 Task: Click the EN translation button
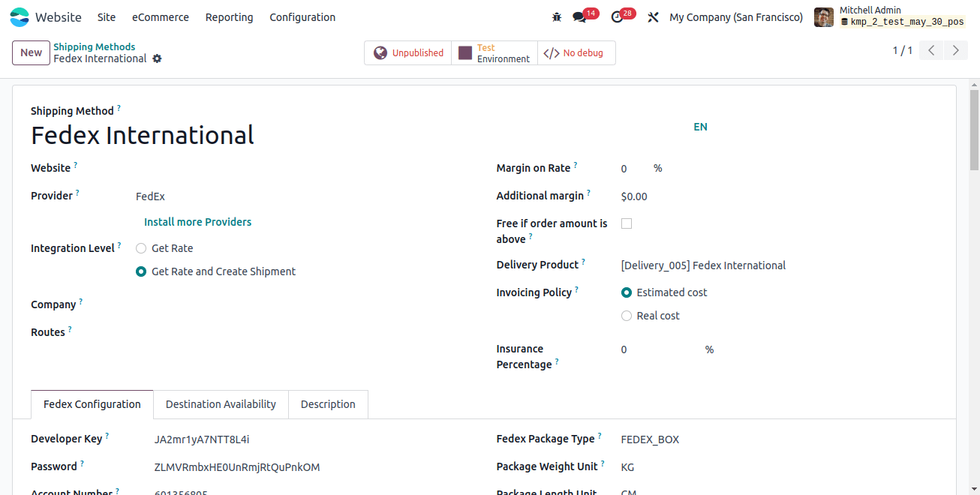click(700, 127)
